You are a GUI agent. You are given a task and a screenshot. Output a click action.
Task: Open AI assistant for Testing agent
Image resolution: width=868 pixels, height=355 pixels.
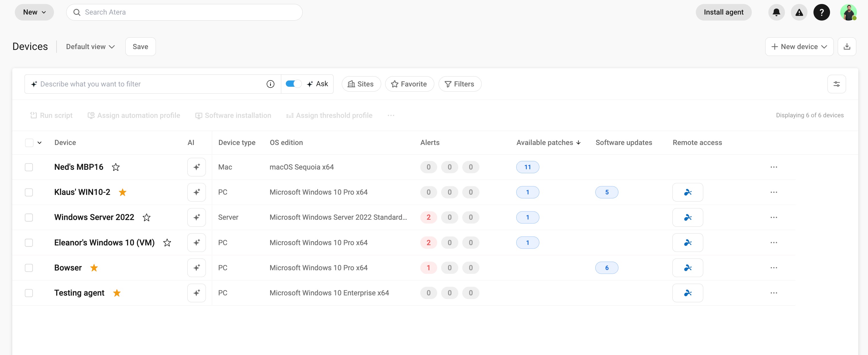pyautogui.click(x=196, y=293)
